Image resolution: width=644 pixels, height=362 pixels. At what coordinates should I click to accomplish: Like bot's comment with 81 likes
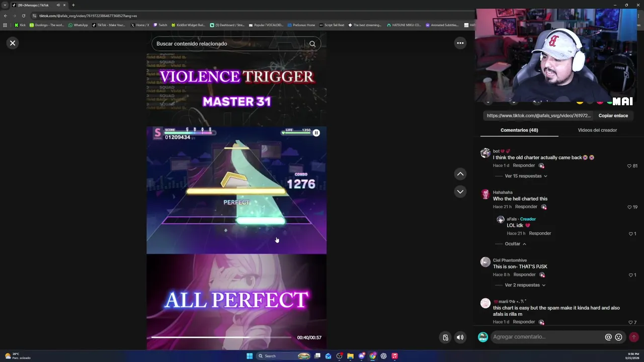[629, 166]
